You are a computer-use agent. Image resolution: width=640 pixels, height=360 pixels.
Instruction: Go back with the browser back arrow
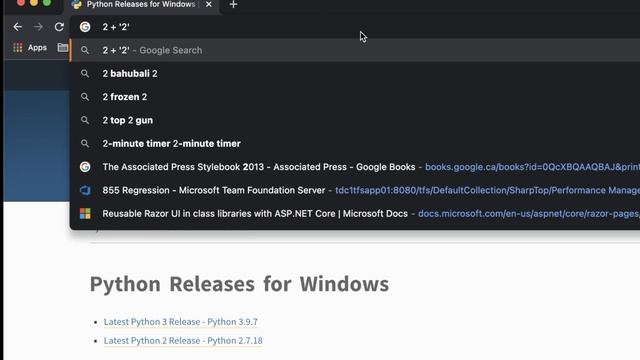click(x=18, y=27)
